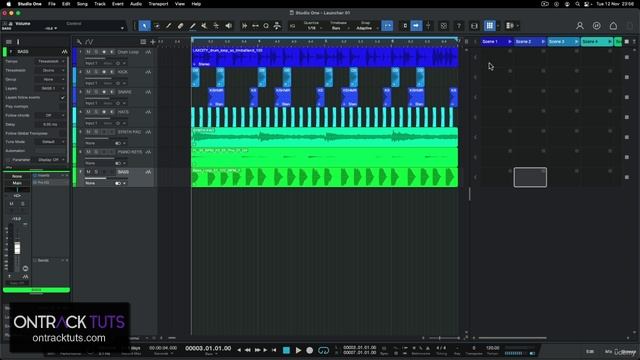Solo the PIANO KEYS track
The height and width of the screenshot is (360, 640).
(x=96, y=152)
